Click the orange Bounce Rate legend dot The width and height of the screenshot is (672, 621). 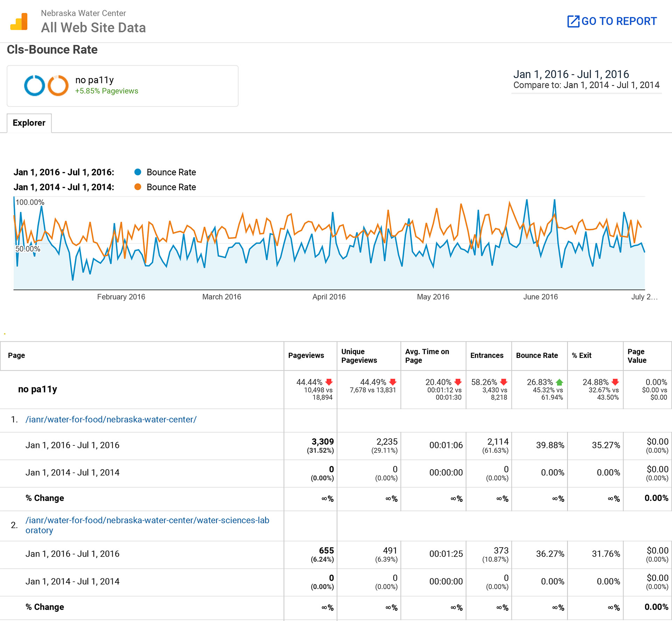click(x=138, y=187)
